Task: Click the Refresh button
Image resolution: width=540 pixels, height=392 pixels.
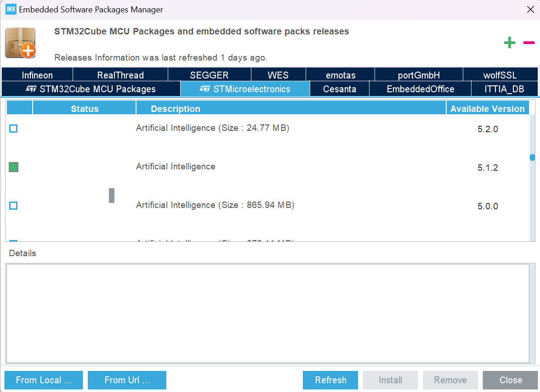Action: coord(330,380)
